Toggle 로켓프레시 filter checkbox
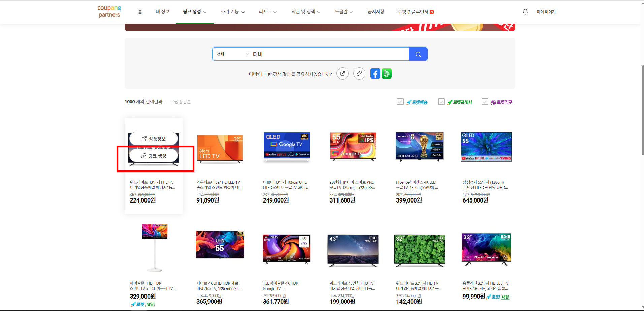Image resolution: width=644 pixels, height=311 pixels. (441, 102)
